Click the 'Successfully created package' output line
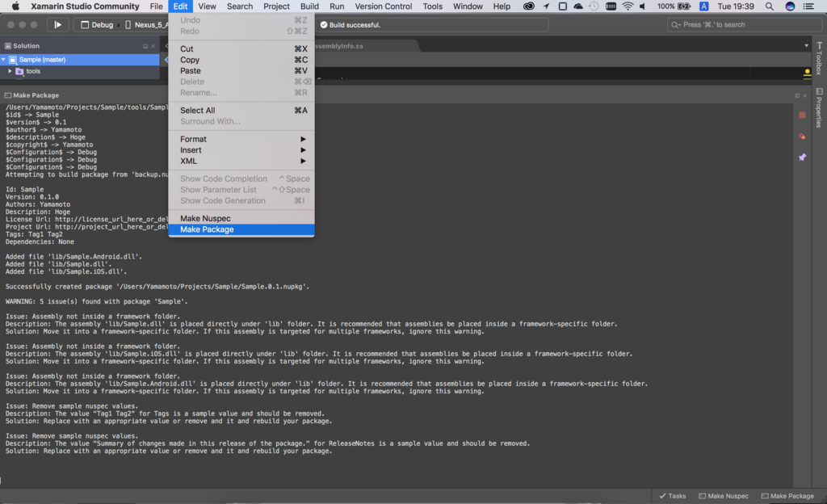 157,287
